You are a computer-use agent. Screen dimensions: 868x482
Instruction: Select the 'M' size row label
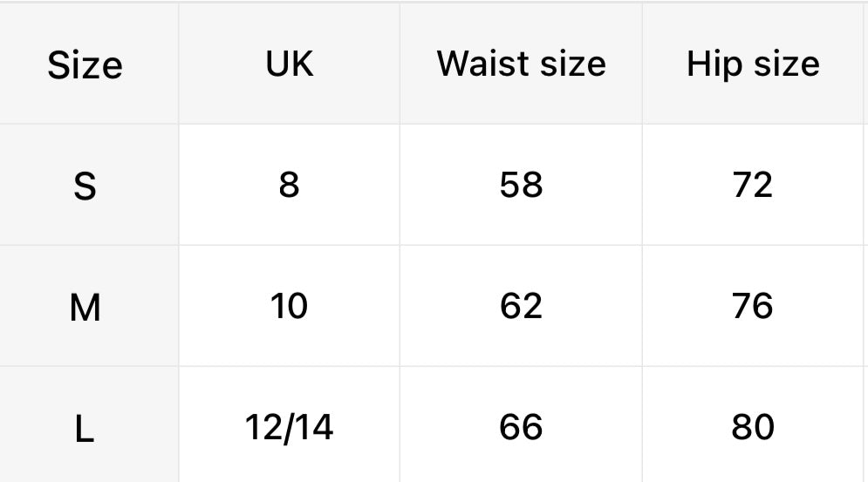click(x=85, y=307)
